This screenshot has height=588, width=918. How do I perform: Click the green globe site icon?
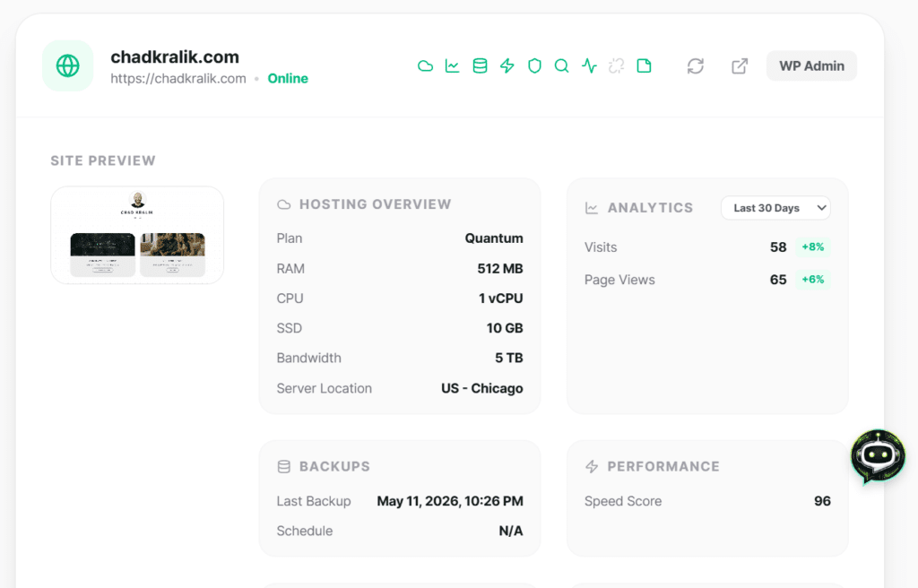tap(68, 65)
